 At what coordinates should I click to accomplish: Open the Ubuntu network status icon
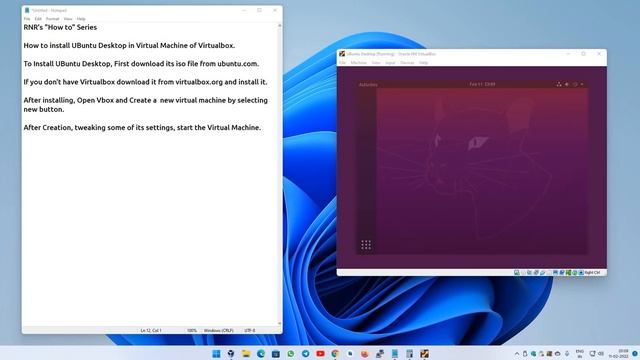point(559,84)
